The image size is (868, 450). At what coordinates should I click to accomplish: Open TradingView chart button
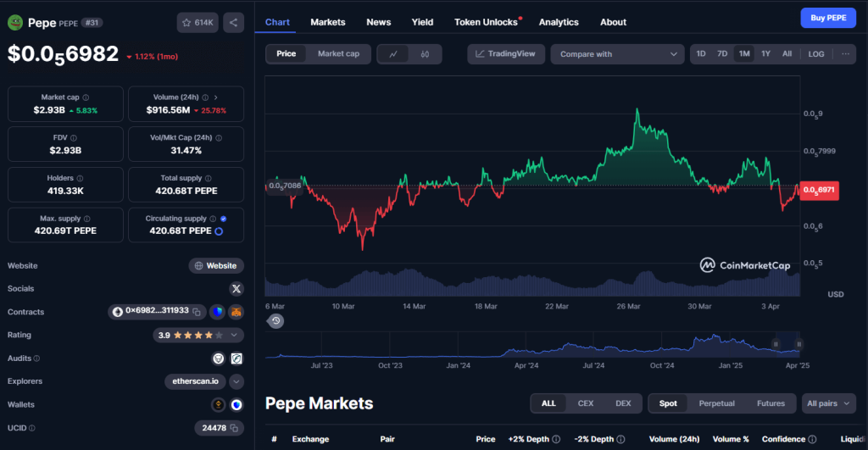coord(506,54)
